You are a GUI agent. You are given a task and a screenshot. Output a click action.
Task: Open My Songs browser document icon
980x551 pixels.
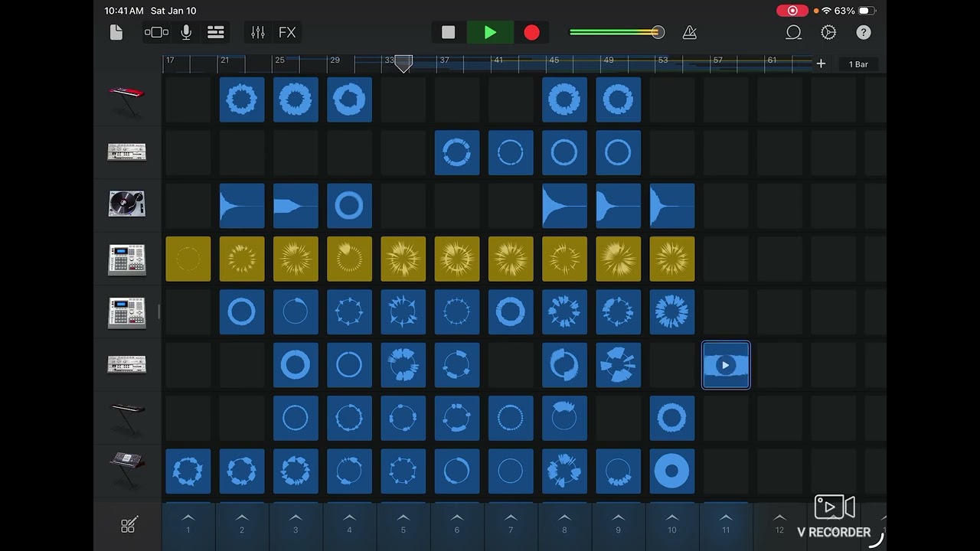coord(116,32)
